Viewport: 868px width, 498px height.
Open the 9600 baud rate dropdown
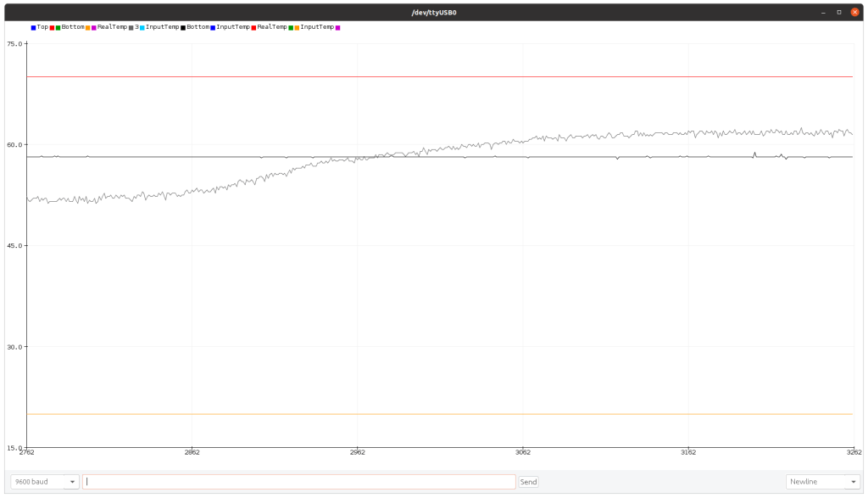click(44, 482)
